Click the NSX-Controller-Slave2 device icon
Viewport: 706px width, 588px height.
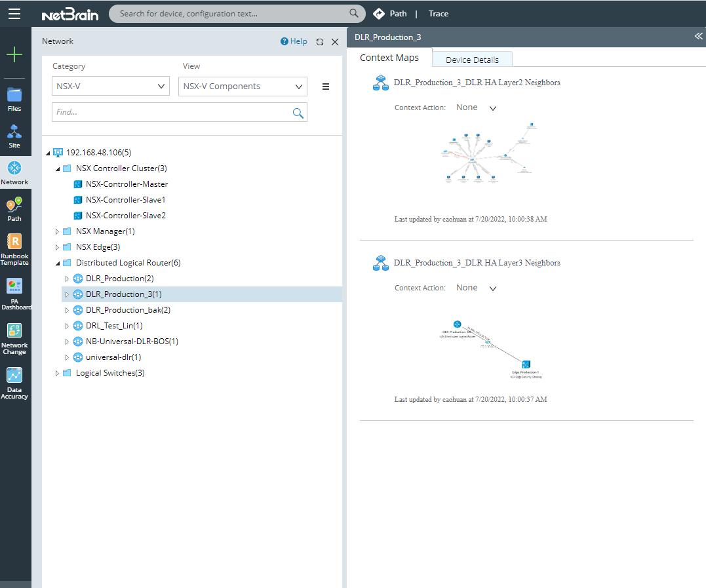pyautogui.click(x=78, y=216)
